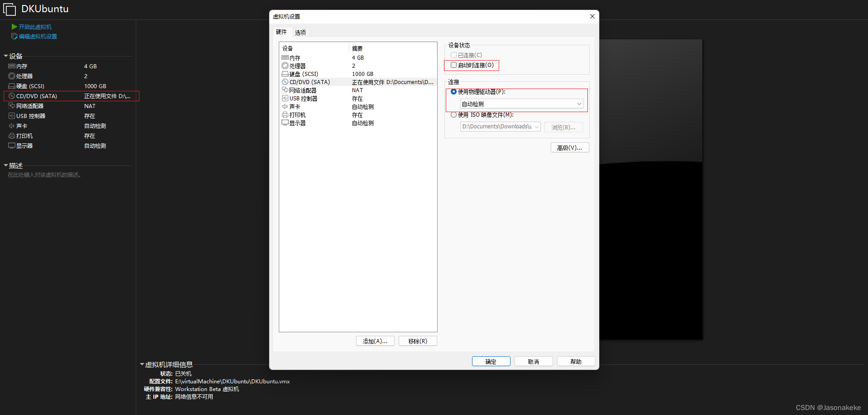Click the DKUbuntu VM tab icon
Viewport: 868px width, 415px height.
click(10, 9)
